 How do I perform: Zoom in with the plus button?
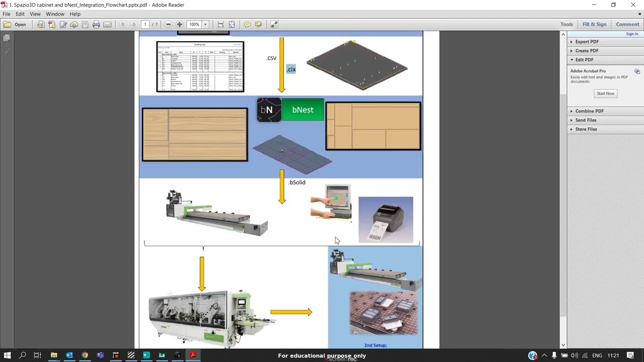(180, 24)
